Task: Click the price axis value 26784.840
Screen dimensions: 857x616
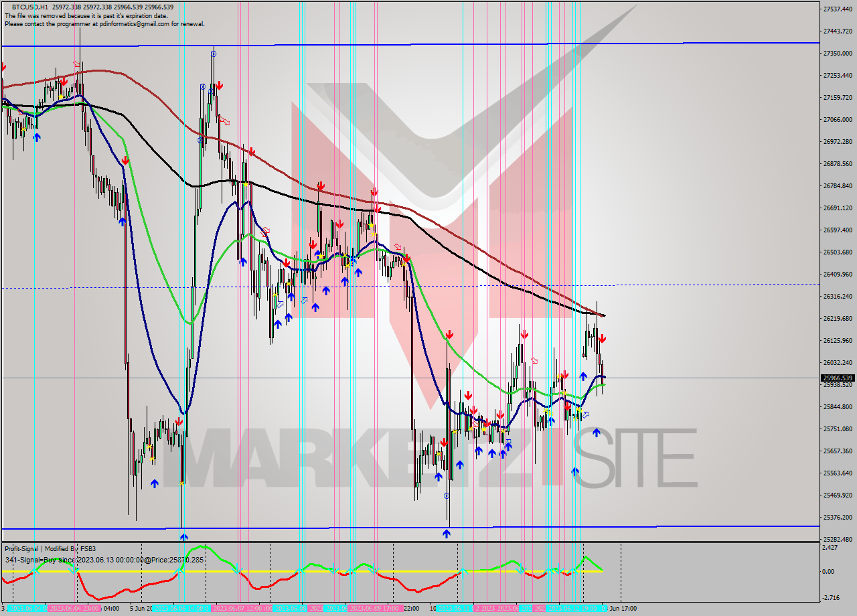Action: point(838,186)
